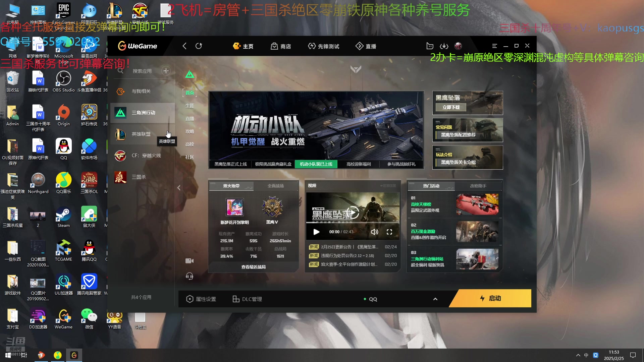This screenshot has width=644, height=362.
Task: Open activity 三角洲行动福利站
Action: [454, 259]
